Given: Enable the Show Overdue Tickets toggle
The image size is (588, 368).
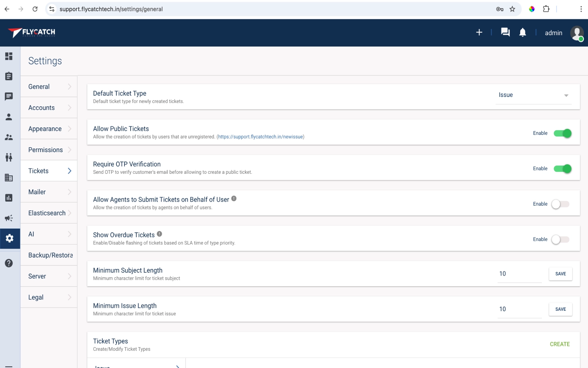Looking at the screenshot, I should pos(560,240).
